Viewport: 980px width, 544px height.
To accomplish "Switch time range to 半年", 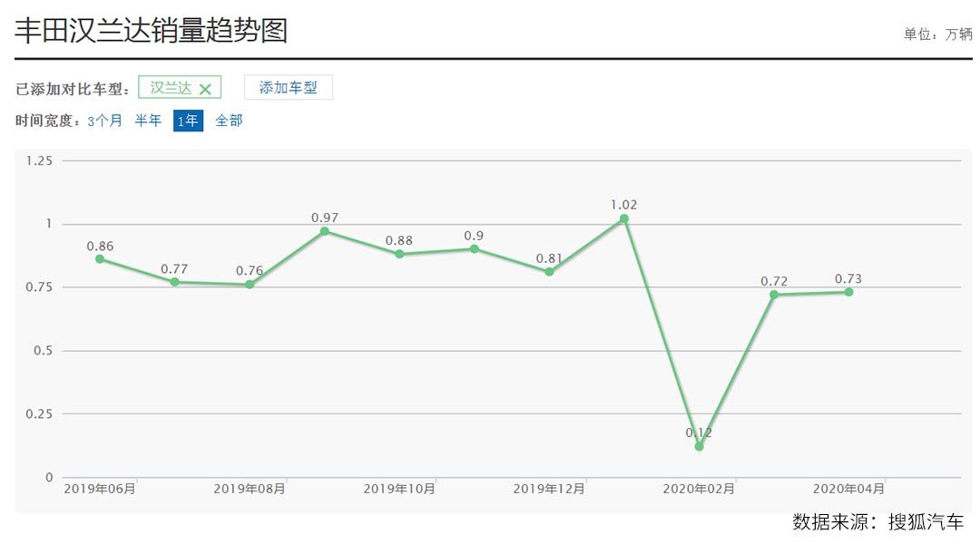I will pyautogui.click(x=148, y=121).
